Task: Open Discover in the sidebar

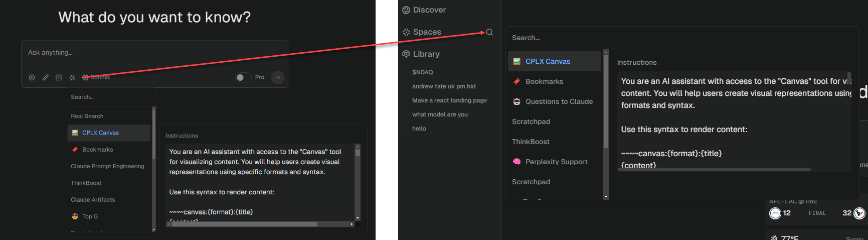Action: click(424, 10)
